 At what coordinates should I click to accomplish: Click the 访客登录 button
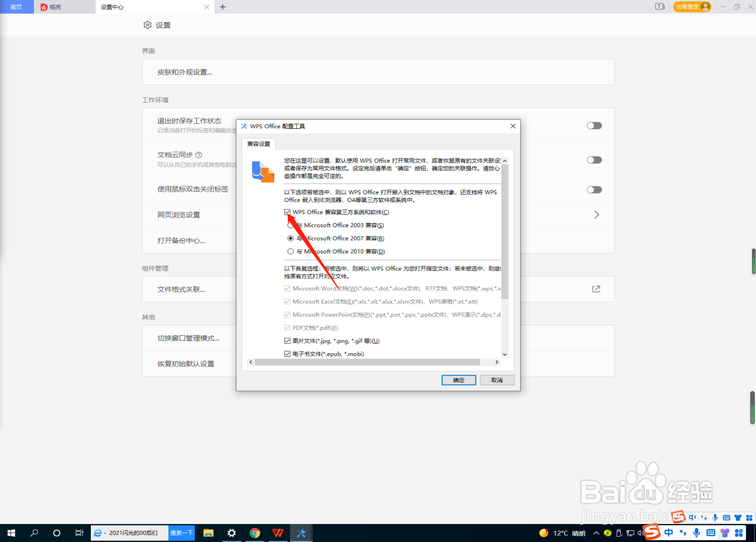click(x=692, y=6)
